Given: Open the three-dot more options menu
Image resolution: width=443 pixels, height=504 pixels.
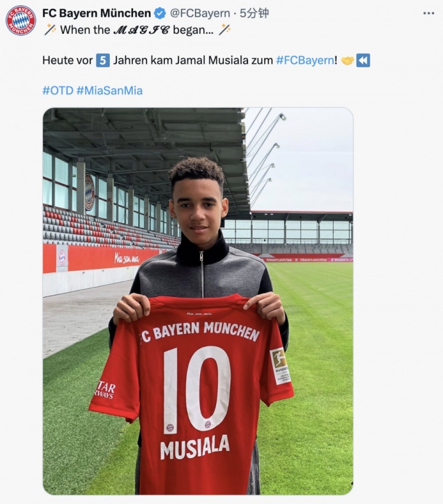Looking at the screenshot, I should (x=429, y=14).
